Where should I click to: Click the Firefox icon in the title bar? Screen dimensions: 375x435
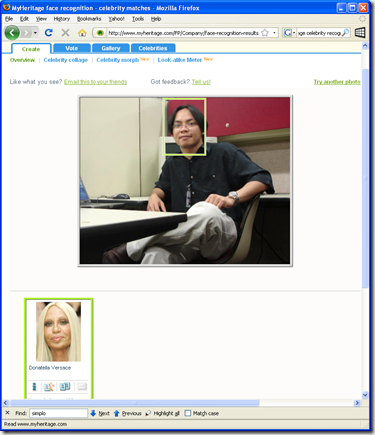[7, 7]
